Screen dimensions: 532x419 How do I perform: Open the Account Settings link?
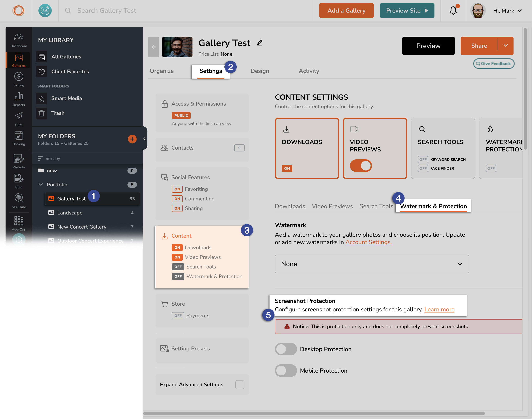pos(368,242)
